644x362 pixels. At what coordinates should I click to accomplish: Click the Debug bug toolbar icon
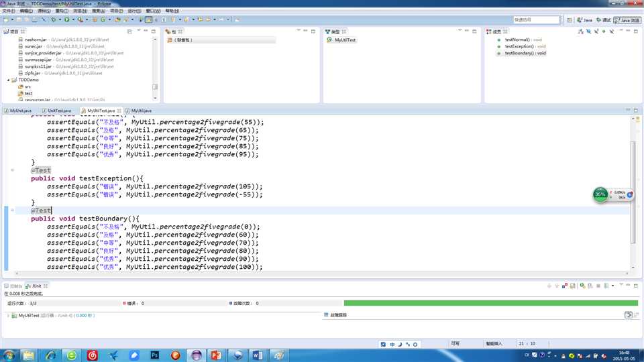tap(54, 19)
